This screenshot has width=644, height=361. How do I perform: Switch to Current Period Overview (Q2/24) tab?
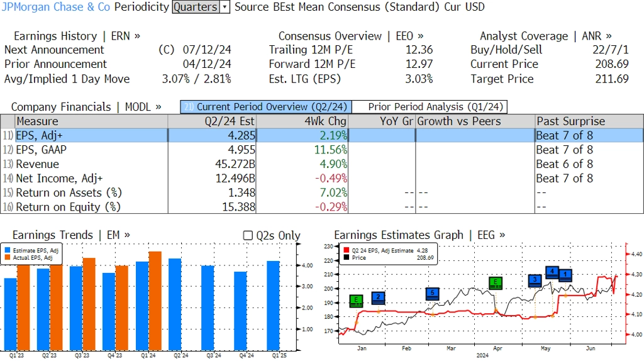(x=266, y=107)
